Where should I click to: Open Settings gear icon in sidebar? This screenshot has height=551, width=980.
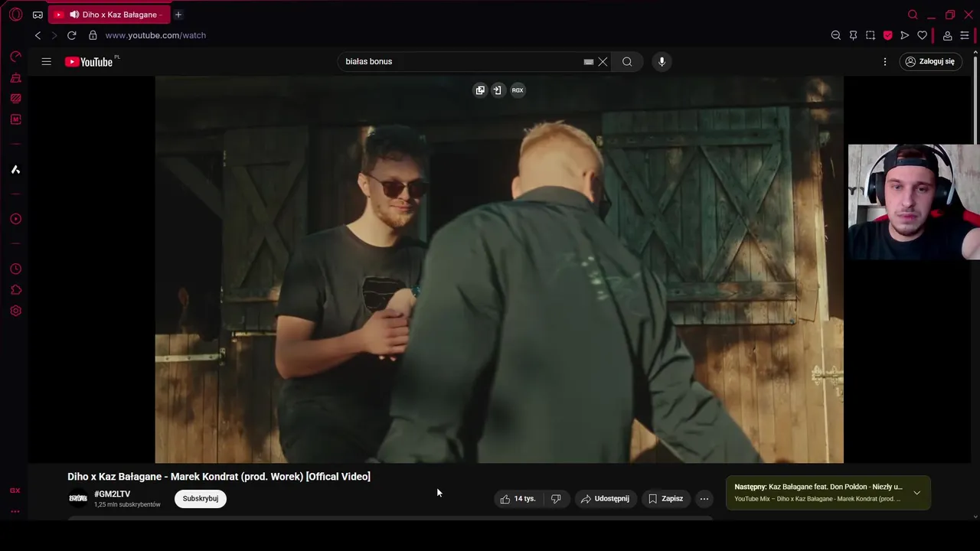15,311
